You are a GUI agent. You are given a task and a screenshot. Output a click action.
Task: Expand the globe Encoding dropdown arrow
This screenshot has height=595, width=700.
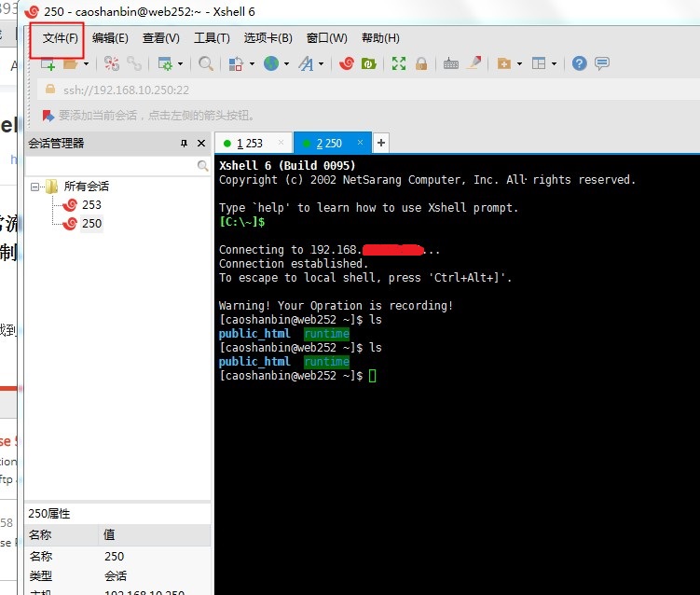pos(286,63)
